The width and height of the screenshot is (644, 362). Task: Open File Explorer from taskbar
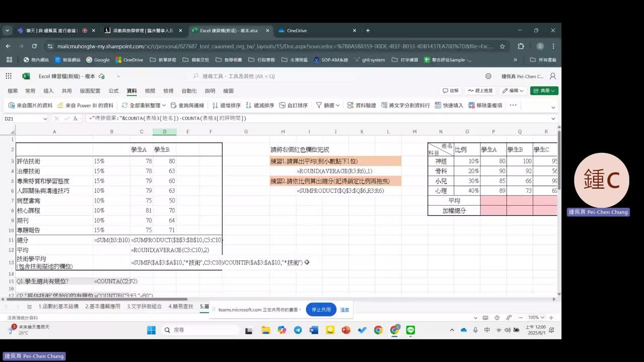[266, 330]
